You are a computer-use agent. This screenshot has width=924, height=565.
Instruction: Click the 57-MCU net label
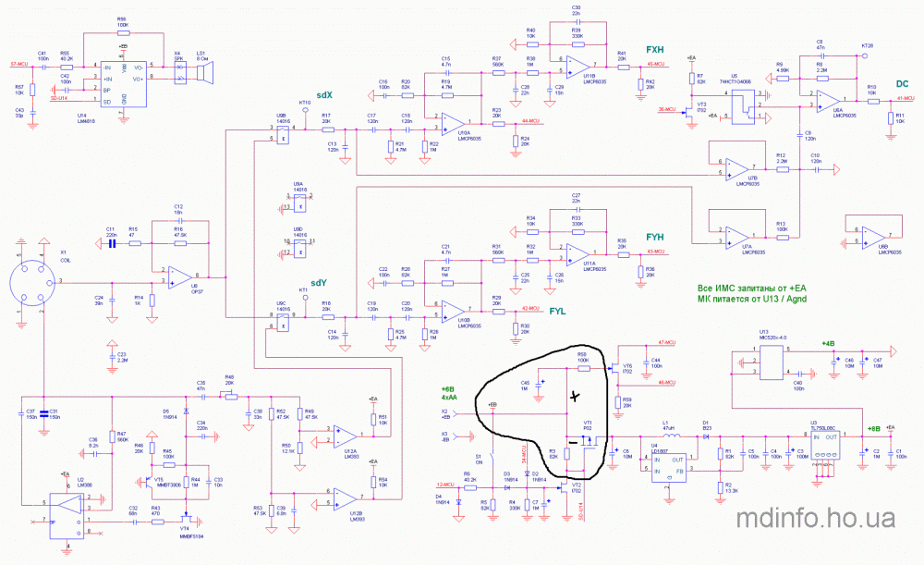tap(18, 63)
